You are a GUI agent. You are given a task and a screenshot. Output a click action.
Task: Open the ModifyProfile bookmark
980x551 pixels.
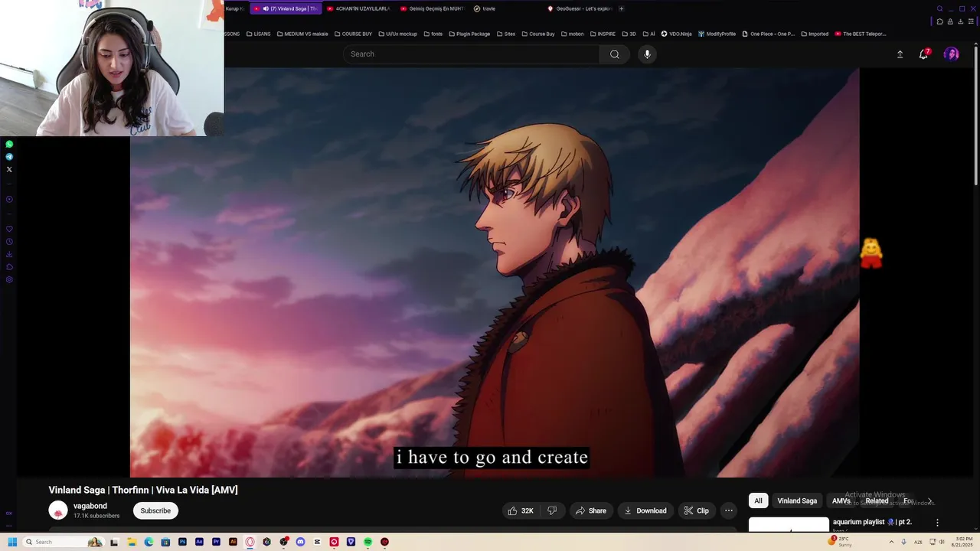717,34
